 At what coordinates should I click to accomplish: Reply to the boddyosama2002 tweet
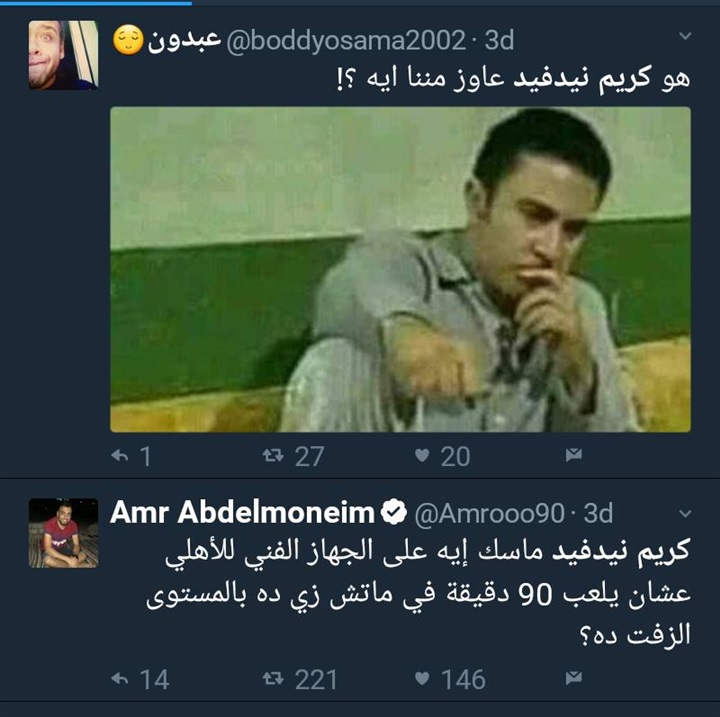pyautogui.click(x=120, y=456)
